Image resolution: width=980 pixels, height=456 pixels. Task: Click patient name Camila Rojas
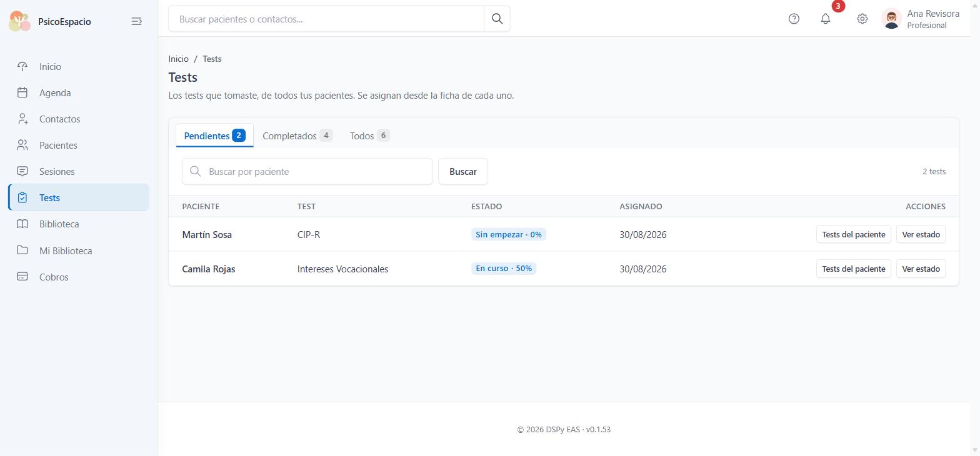(x=209, y=269)
